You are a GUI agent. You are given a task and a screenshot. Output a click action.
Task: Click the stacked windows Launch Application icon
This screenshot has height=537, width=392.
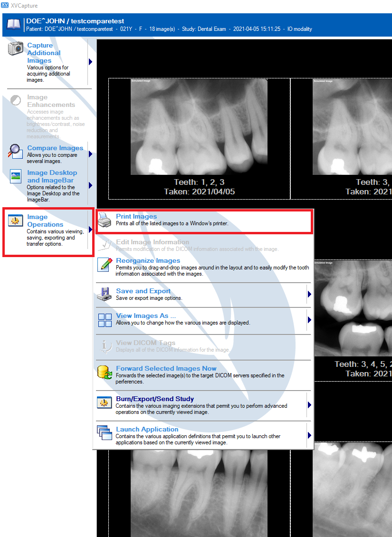(105, 432)
